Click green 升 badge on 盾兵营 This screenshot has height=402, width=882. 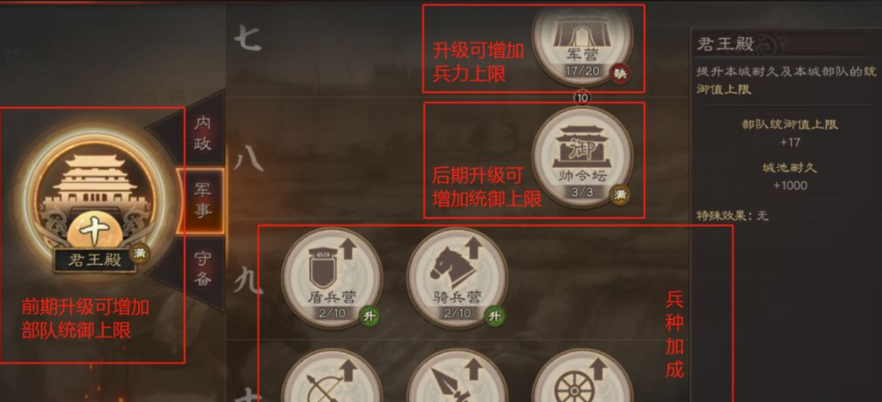(x=369, y=316)
